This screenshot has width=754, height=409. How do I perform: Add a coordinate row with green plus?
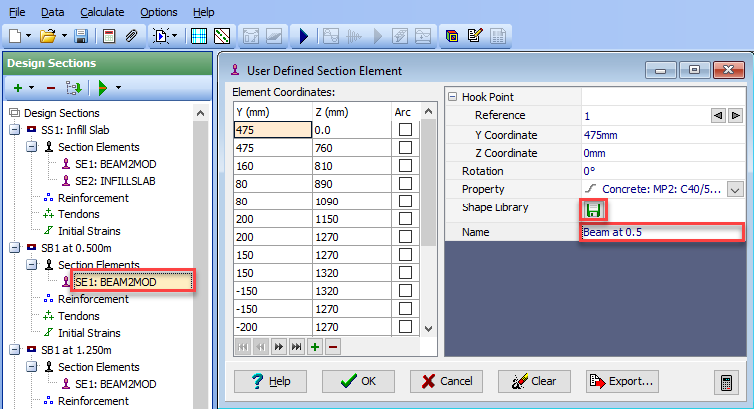(x=314, y=347)
